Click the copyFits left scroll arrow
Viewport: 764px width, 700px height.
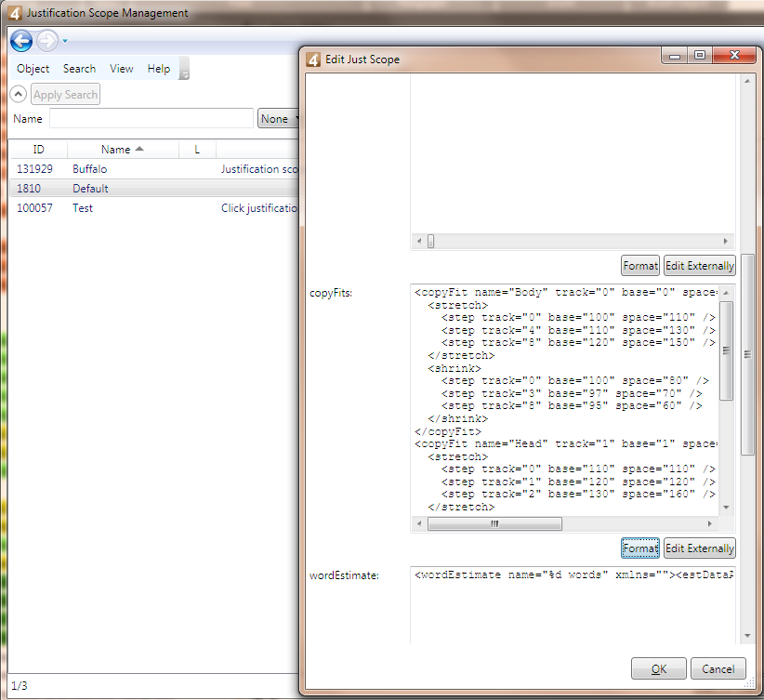point(419,523)
